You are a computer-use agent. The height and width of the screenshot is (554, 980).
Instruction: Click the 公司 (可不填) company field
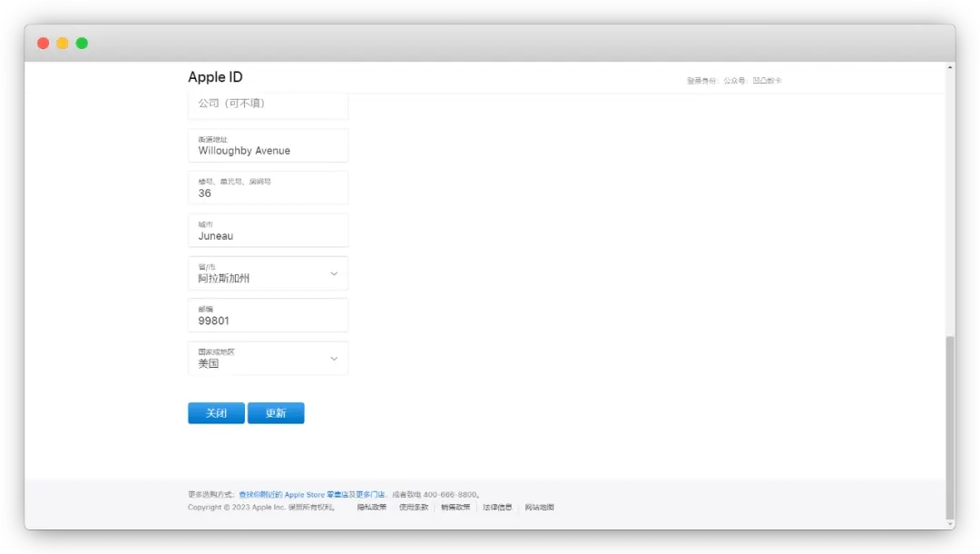click(x=268, y=105)
